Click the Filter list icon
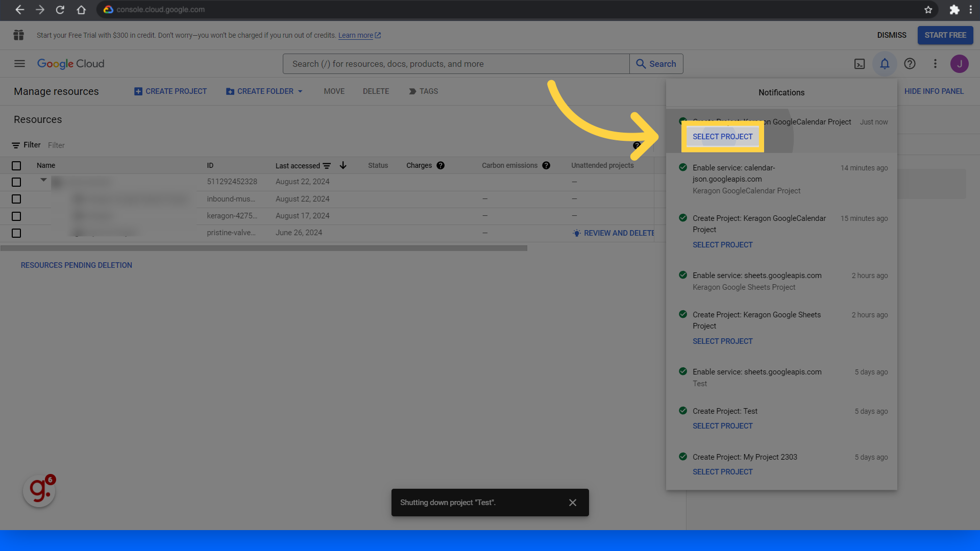 (16, 145)
